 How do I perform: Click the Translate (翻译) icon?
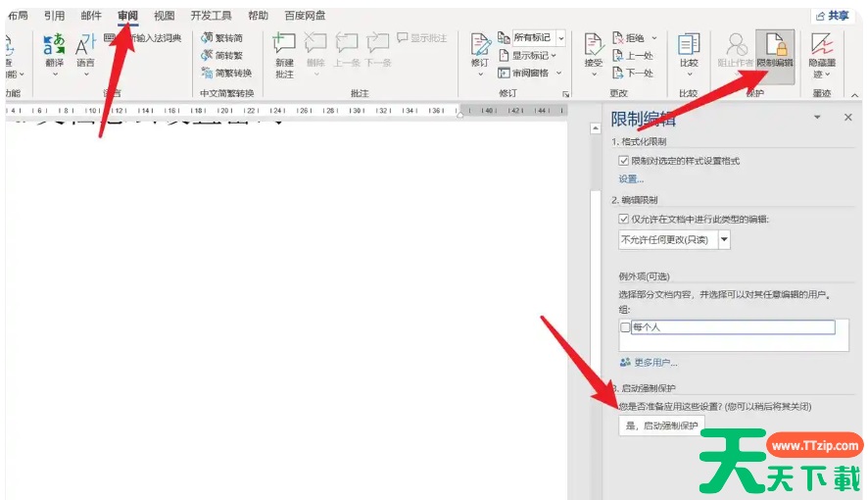pos(54,46)
